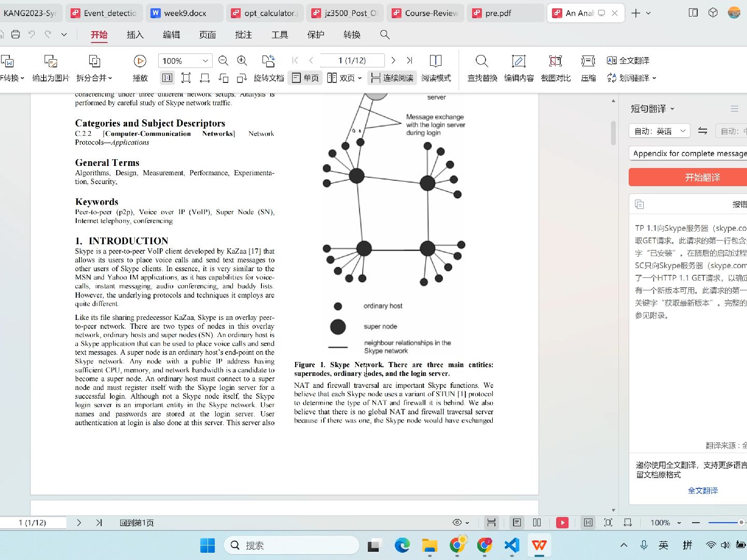Click the zoom in magnifier icon
This screenshot has height=560, width=747.
pyautogui.click(x=242, y=61)
